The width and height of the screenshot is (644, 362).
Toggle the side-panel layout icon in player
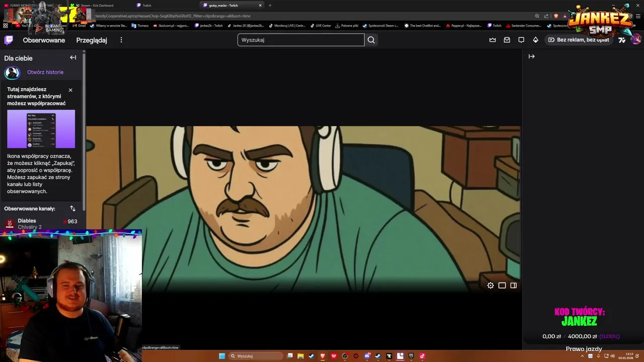click(513, 285)
